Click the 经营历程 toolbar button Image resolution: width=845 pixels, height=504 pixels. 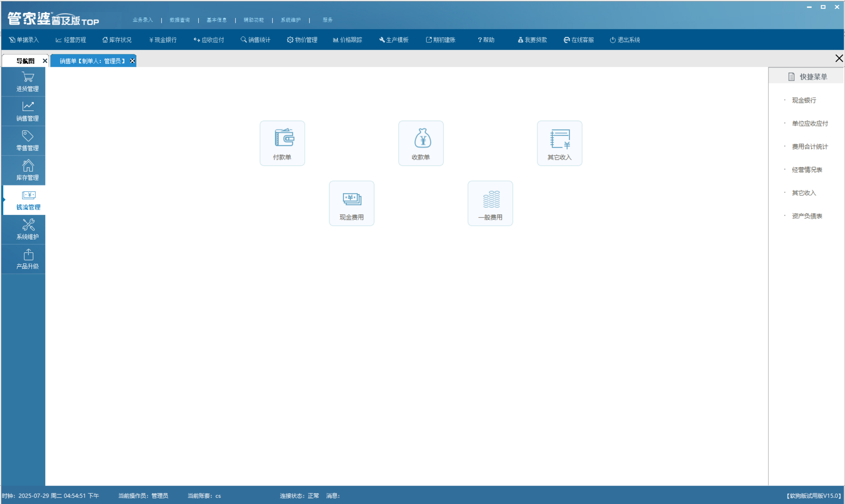click(x=71, y=40)
